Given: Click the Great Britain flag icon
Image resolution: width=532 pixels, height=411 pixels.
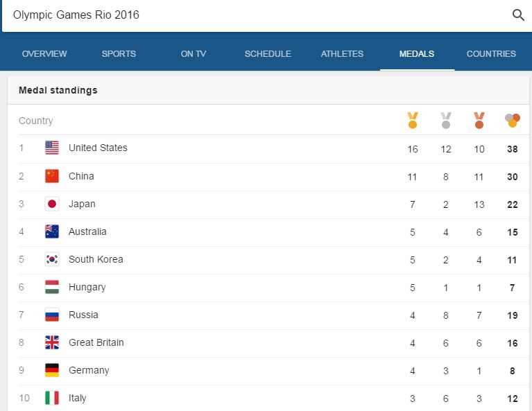Looking at the screenshot, I should click(x=52, y=342).
